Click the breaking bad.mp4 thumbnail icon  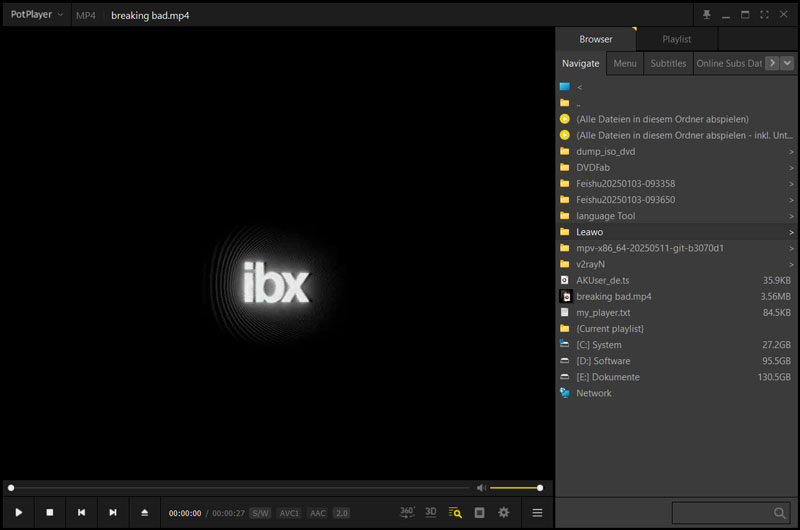click(x=565, y=296)
